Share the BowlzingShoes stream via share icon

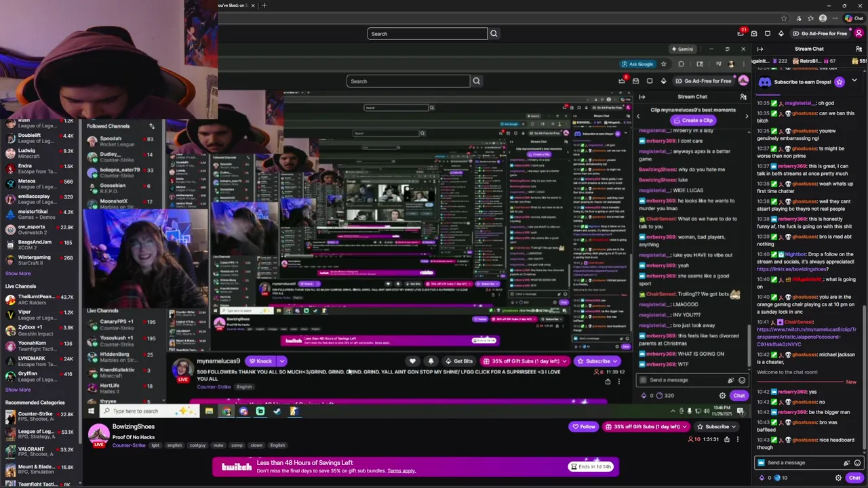click(727, 439)
